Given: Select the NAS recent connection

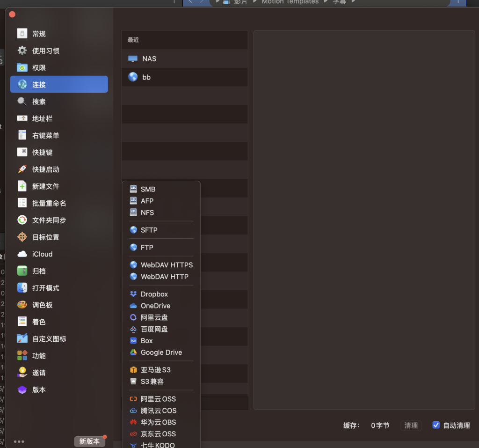Looking at the screenshot, I should click(149, 59).
